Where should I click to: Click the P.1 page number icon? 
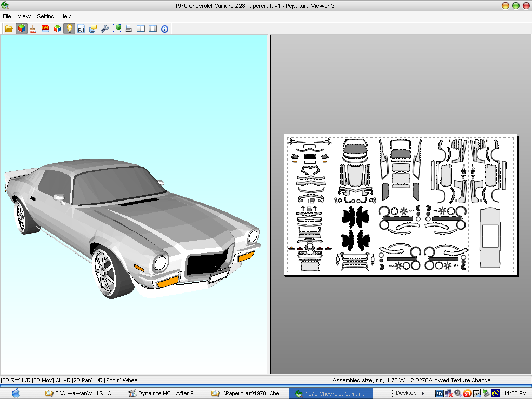pyautogui.click(x=81, y=29)
